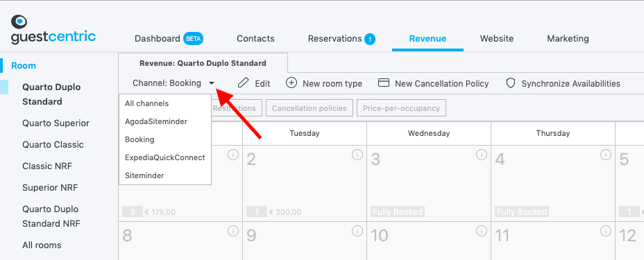Pick AgodaSiteminder in channel list
The image size is (644, 260).
pyautogui.click(x=156, y=121)
